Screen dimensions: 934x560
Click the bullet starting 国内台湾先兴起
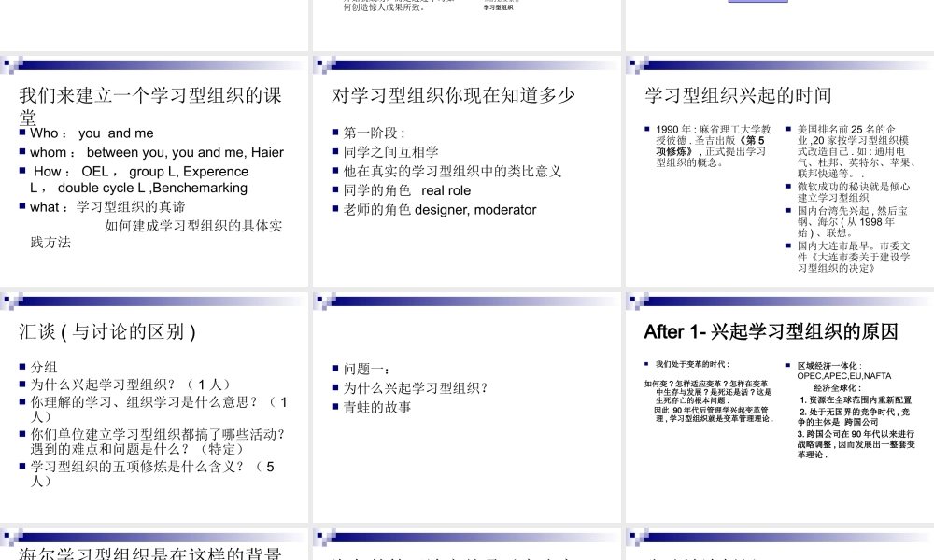853,221
